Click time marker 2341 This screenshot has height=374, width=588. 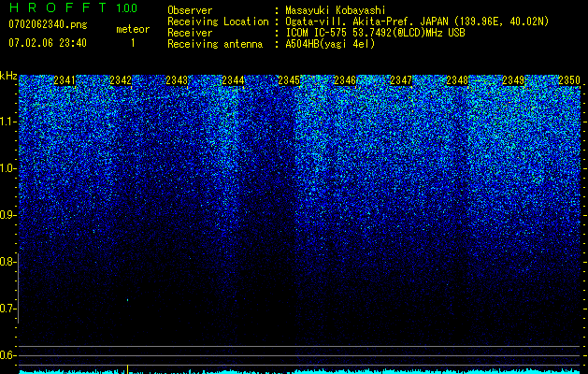point(65,80)
